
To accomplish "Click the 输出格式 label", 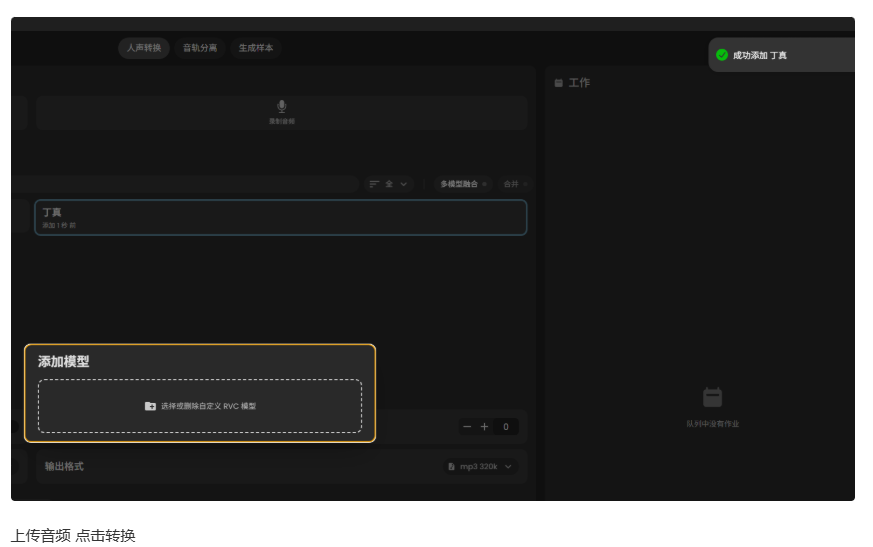I will [64, 466].
